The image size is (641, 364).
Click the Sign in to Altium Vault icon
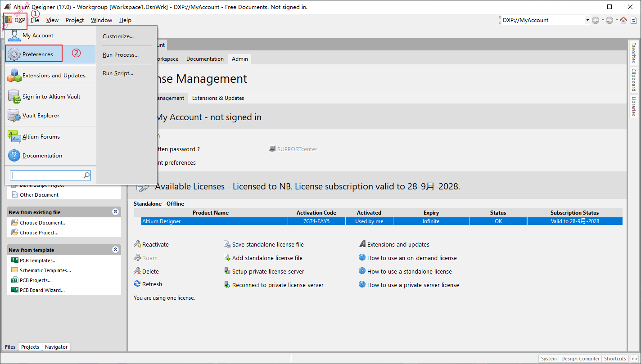click(14, 97)
